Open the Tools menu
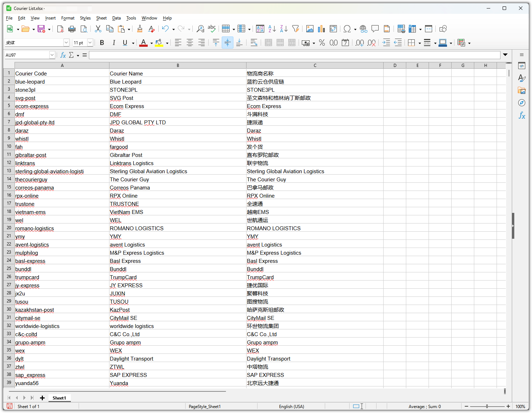 tap(131, 18)
